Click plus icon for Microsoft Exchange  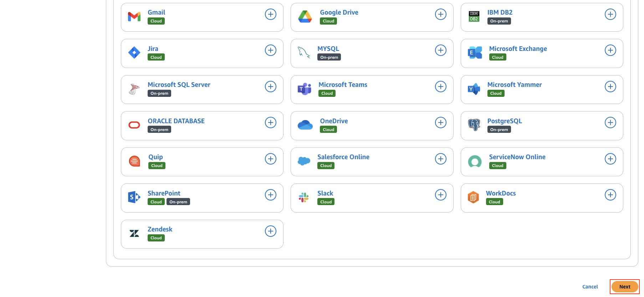pyautogui.click(x=610, y=50)
